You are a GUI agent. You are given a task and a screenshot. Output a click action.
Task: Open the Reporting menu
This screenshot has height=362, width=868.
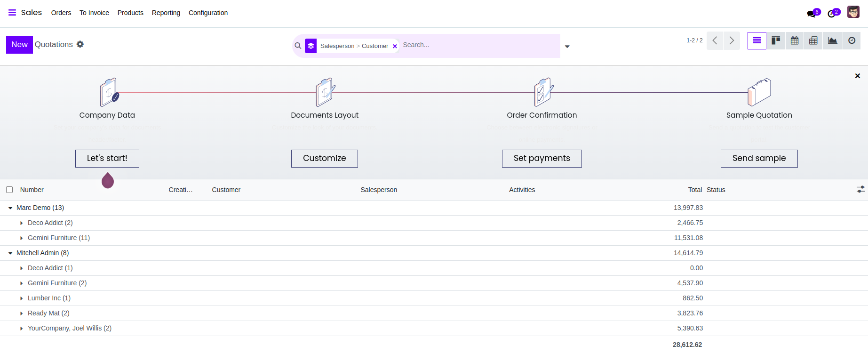coord(166,13)
